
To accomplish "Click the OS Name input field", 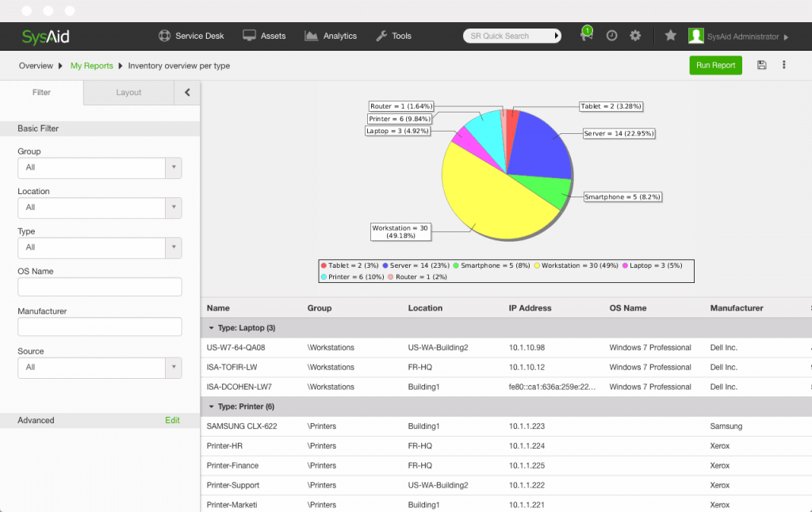I will (99, 287).
